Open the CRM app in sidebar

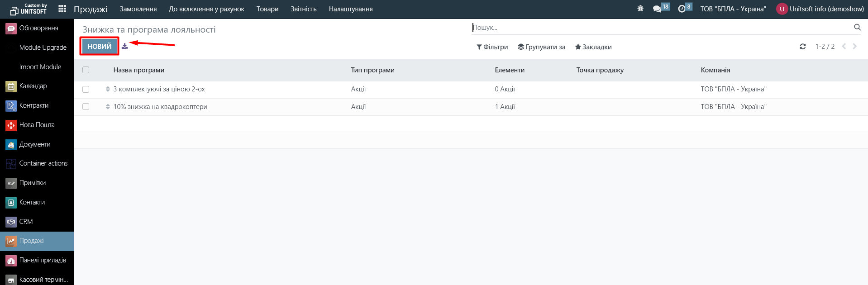pyautogui.click(x=26, y=222)
